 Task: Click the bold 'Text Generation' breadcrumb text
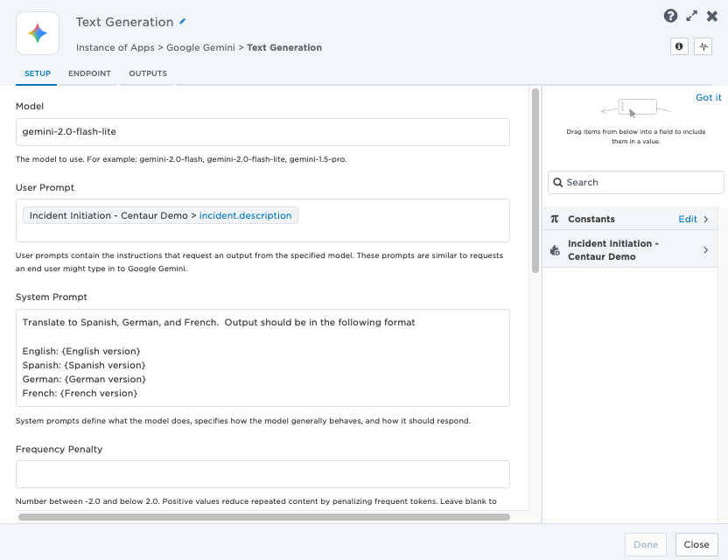[x=284, y=48]
